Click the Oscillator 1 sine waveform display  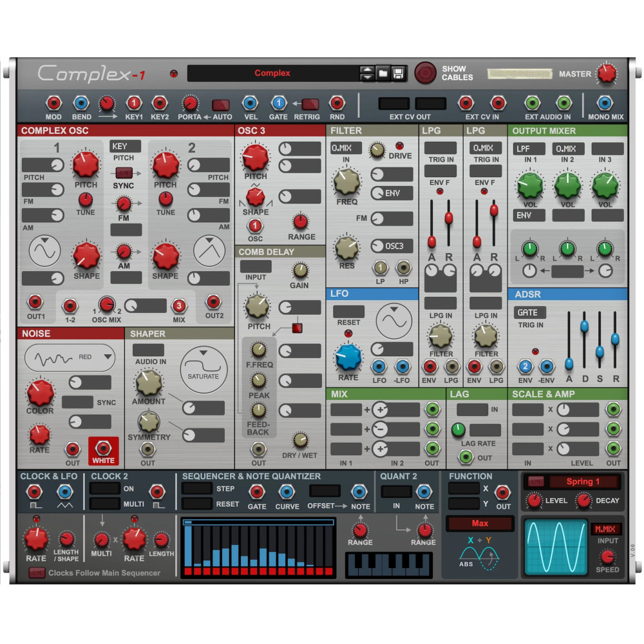click(44, 251)
